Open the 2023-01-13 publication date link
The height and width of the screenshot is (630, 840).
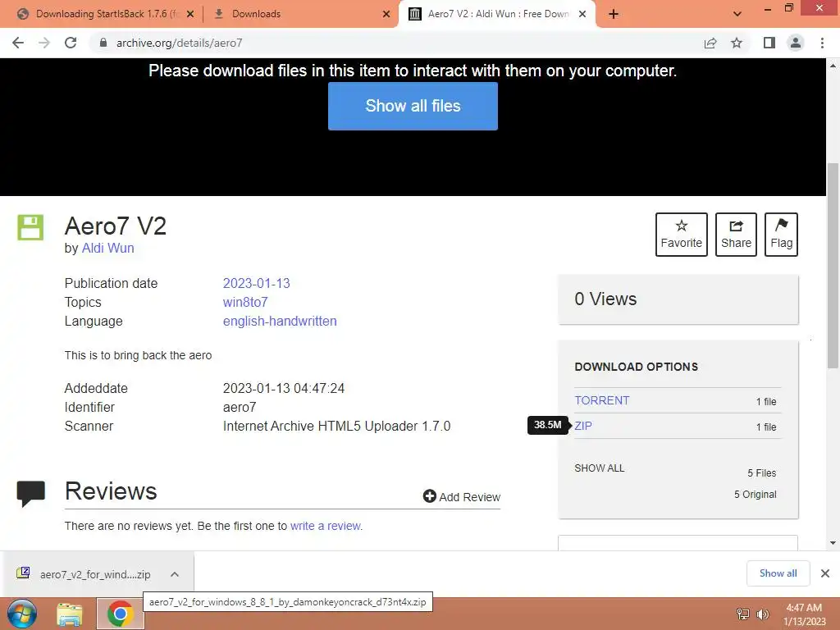(256, 283)
